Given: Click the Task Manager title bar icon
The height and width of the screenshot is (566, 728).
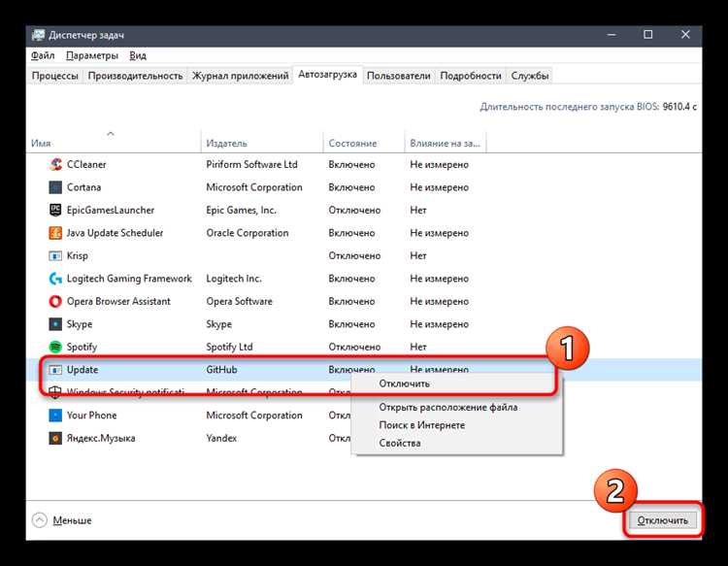Looking at the screenshot, I should pos(38,35).
